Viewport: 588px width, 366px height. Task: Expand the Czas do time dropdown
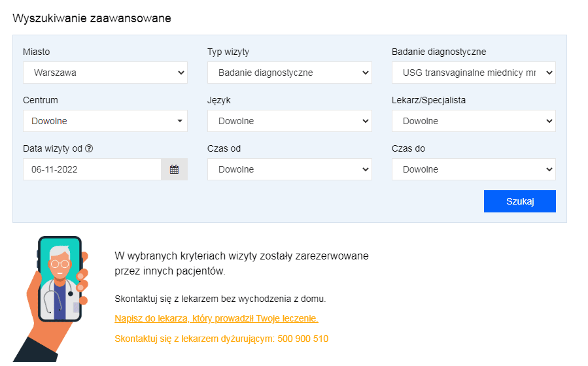tap(474, 169)
